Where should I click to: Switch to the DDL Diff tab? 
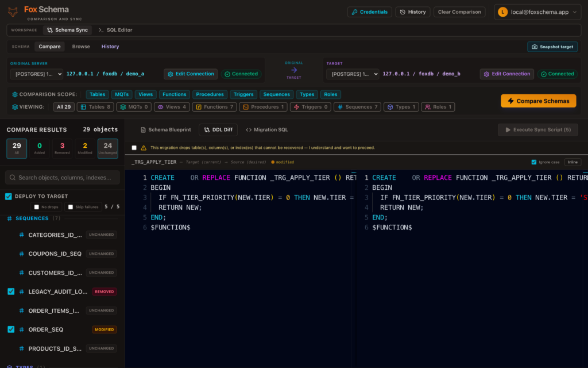218,130
